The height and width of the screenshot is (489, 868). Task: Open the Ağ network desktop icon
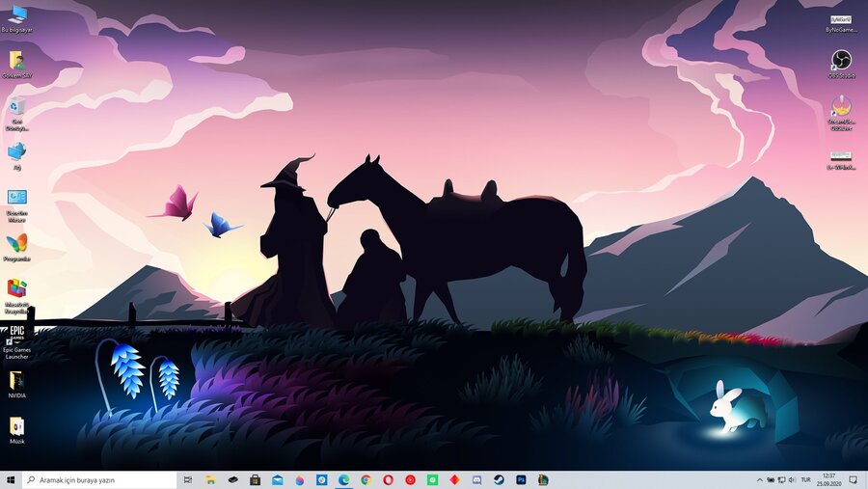point(16,156)
